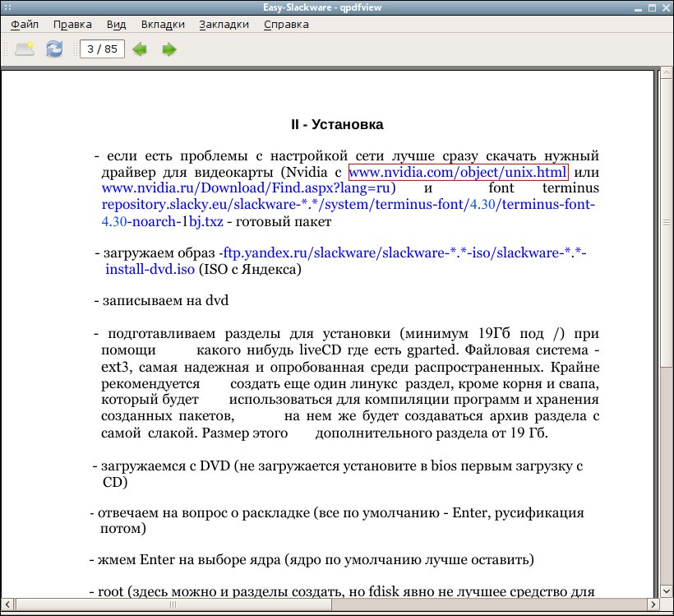Open the Вид menu
The height and width of the screenshot is (616, 674).
116,25
